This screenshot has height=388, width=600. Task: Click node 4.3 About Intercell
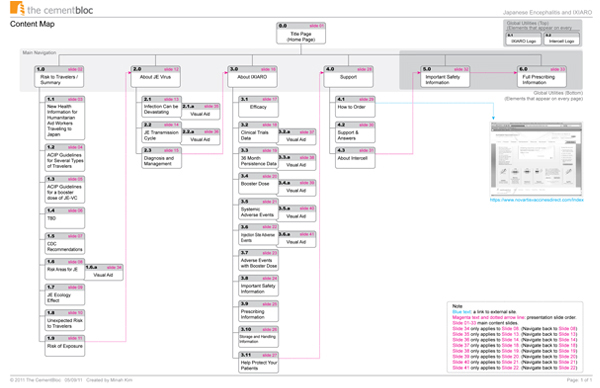[x=355, y=158]
